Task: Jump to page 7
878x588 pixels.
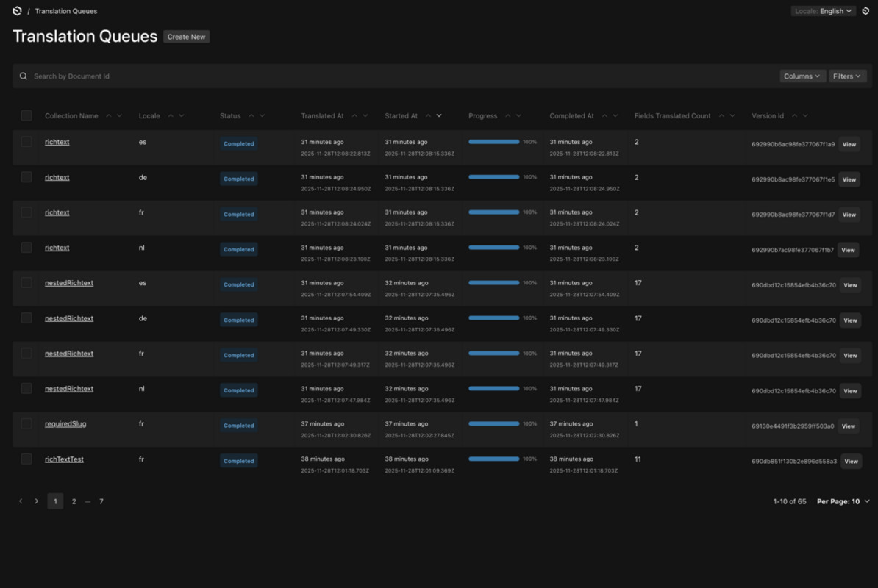Action: click(101, 501)
